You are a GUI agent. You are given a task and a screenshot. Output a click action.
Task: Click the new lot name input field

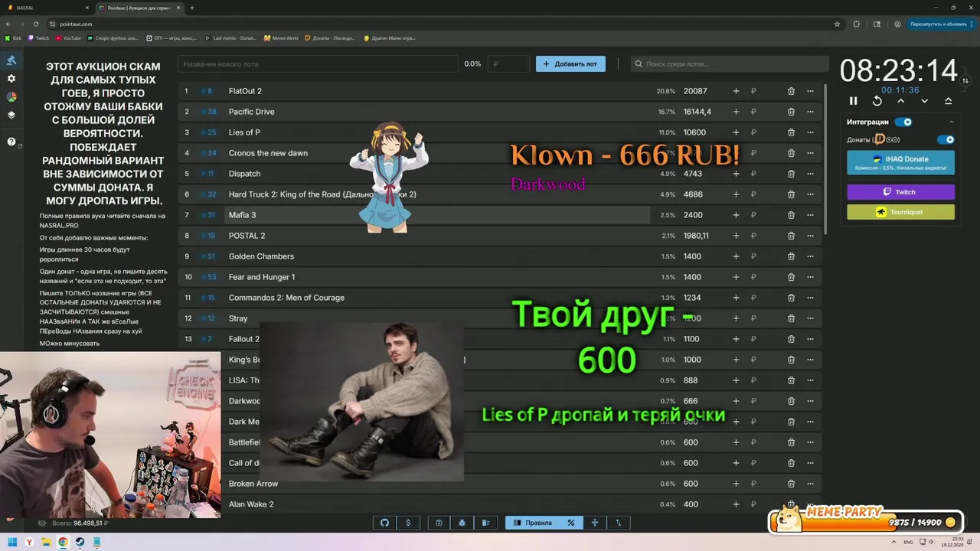(318, 64)
